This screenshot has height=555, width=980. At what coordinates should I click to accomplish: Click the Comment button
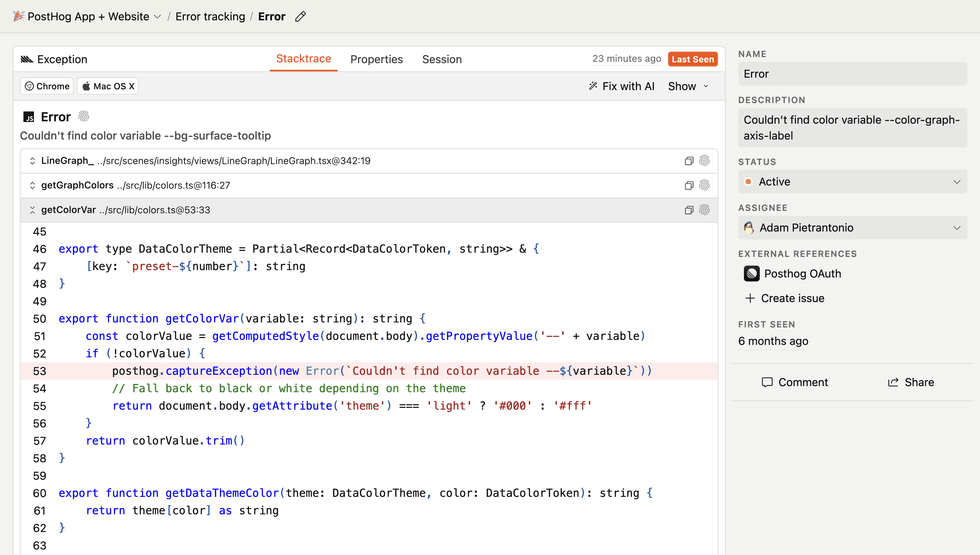[x=795, y=382]
